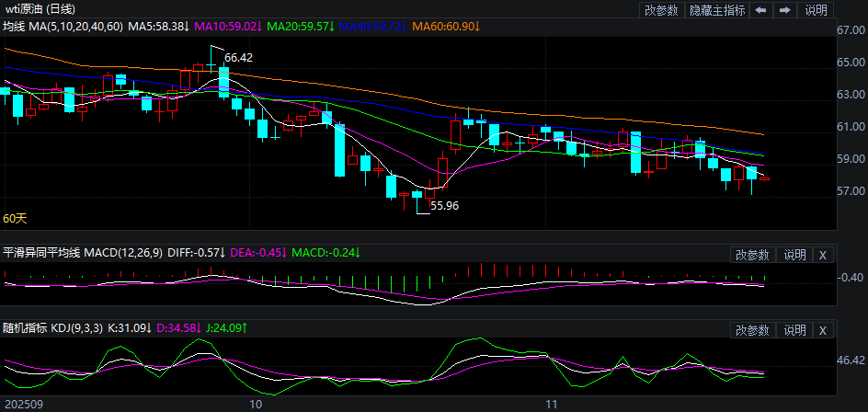Click the right arrow navigation button
Image resolution: width=868 pixels, height=412 pixels.
pyautogui.click(x=785, y=11)
